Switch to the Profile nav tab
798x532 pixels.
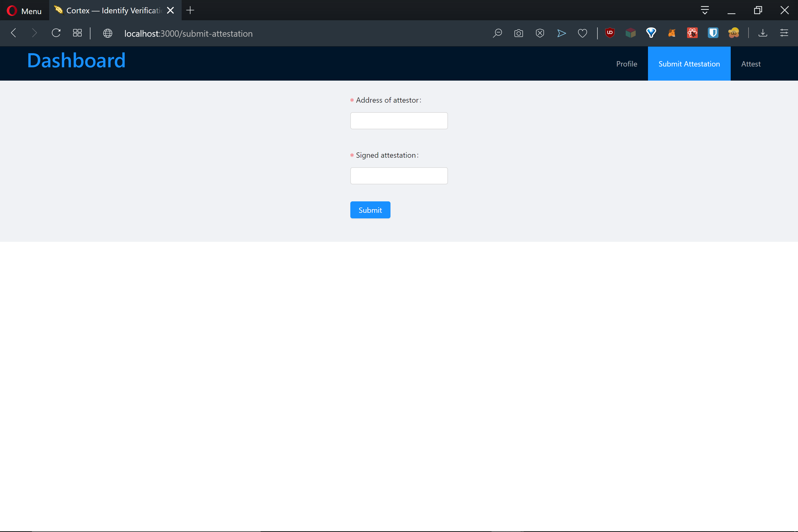click(626, 64)
